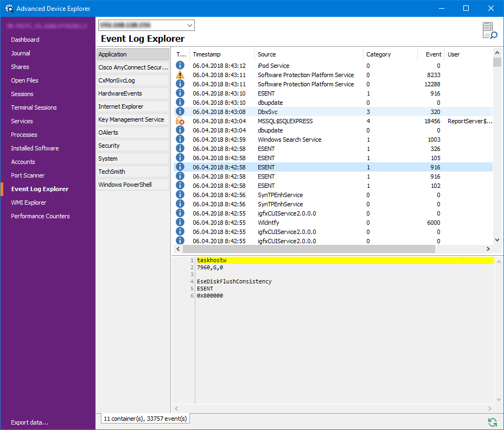Sort by the Category column header
Image resolution: width=504 pixels, height=430 pixels.
(x=390, y=54)
